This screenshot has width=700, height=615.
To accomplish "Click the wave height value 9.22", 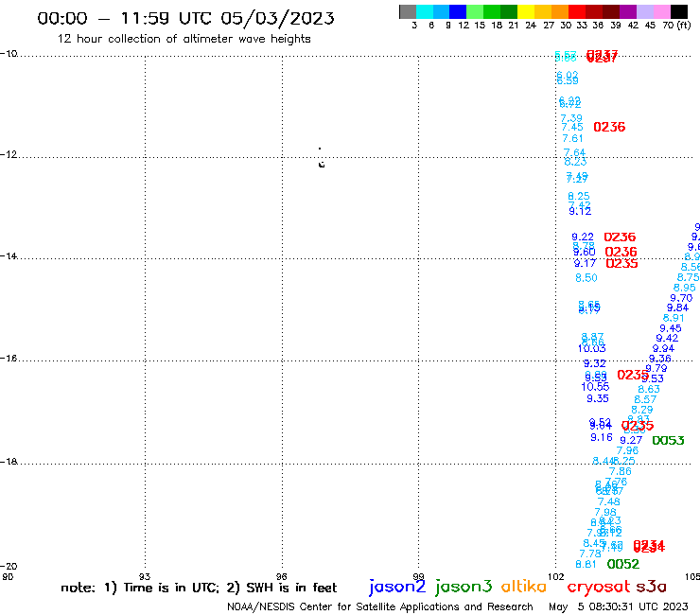I will [583, 237].
